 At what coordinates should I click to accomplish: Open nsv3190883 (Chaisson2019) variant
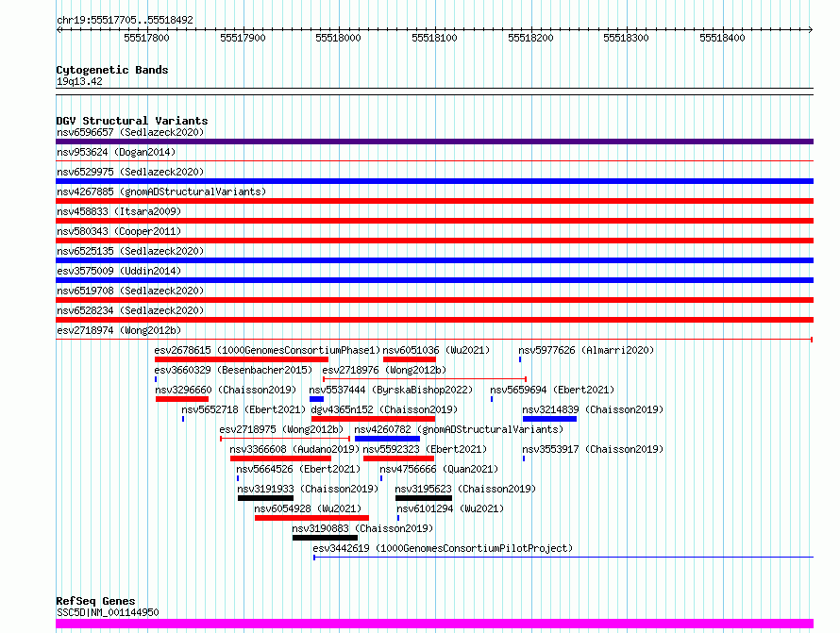click(x=362, y=528)
